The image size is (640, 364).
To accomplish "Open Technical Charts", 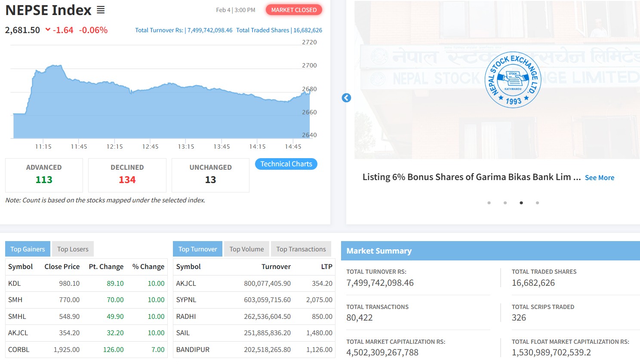I will pos(286,164).
